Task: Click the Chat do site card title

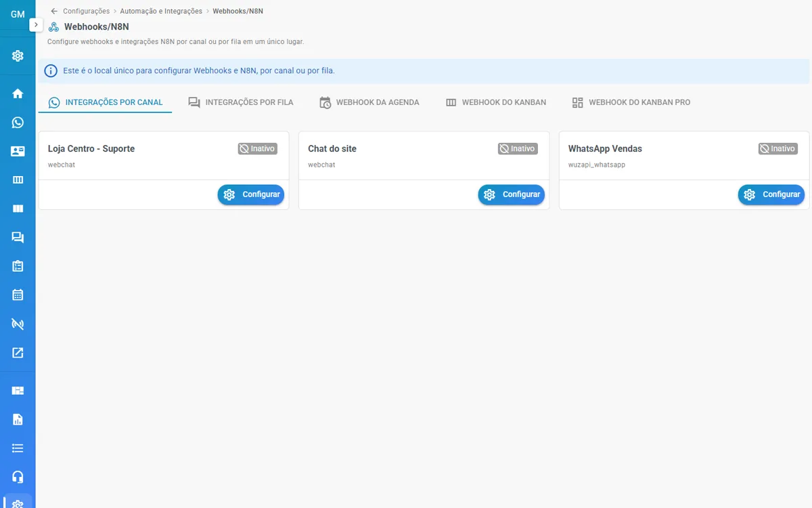Action: 332,148
